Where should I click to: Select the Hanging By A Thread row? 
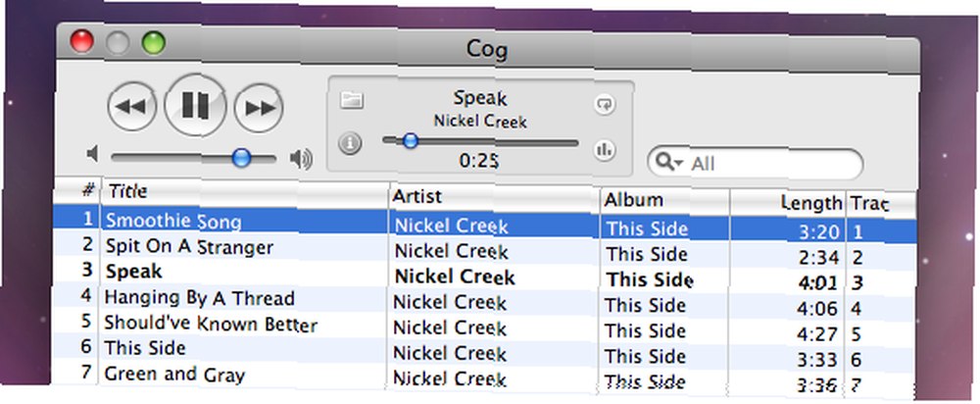click(484, 302)
